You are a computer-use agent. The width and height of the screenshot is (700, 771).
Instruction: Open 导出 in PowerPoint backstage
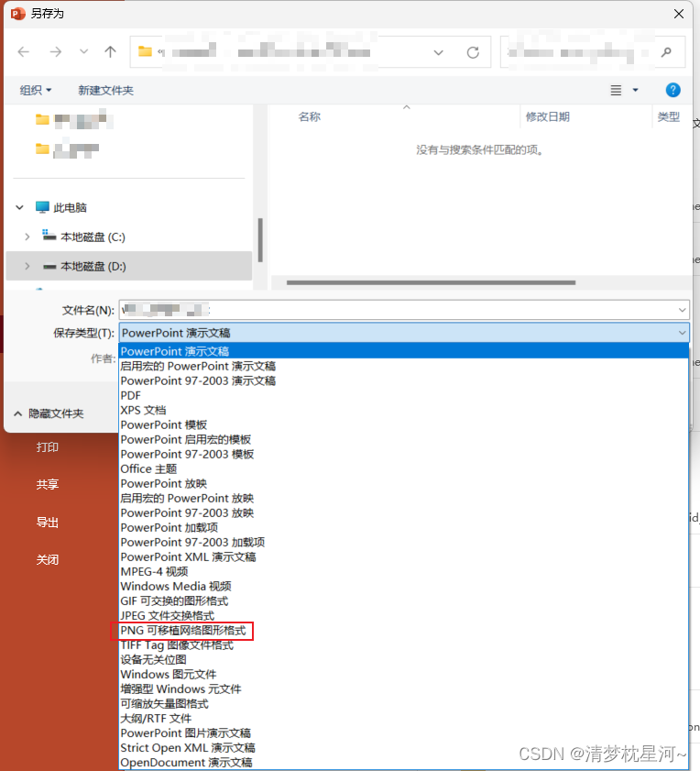(48, 523)
